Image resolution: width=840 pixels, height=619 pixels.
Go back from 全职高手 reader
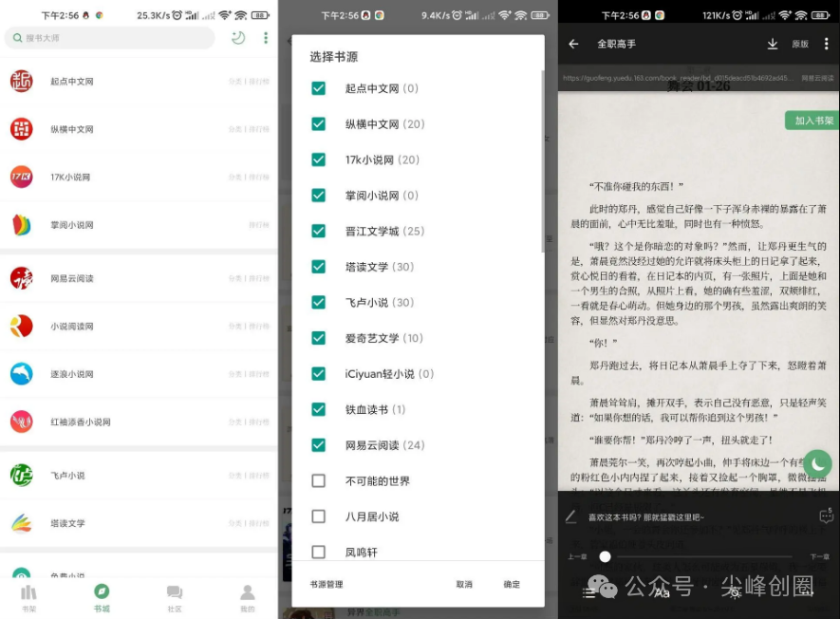click(x=573, y=44)
